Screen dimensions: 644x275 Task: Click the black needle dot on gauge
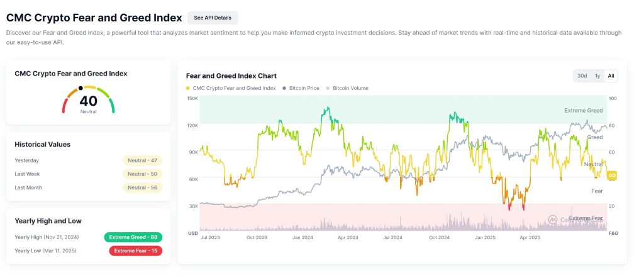click(80, 88)
